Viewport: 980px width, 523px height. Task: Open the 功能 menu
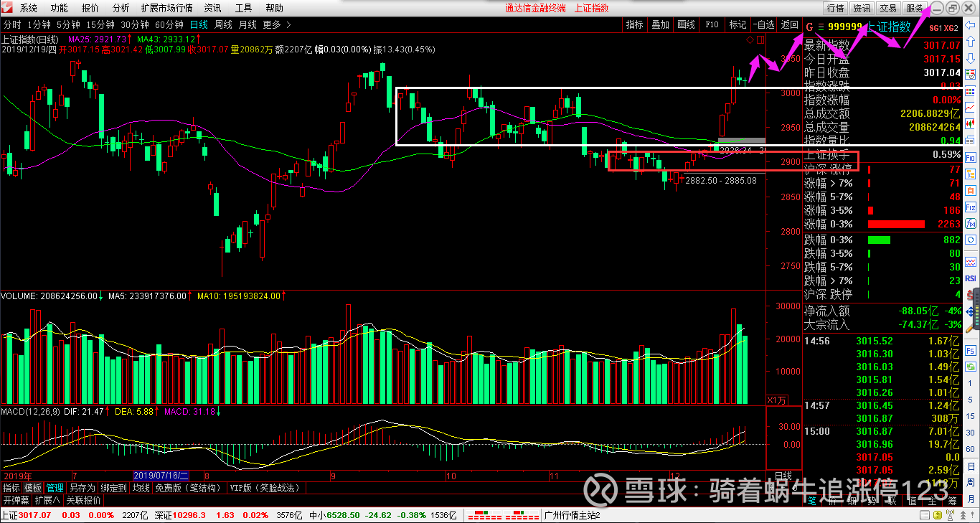click(x=60, y=8)
